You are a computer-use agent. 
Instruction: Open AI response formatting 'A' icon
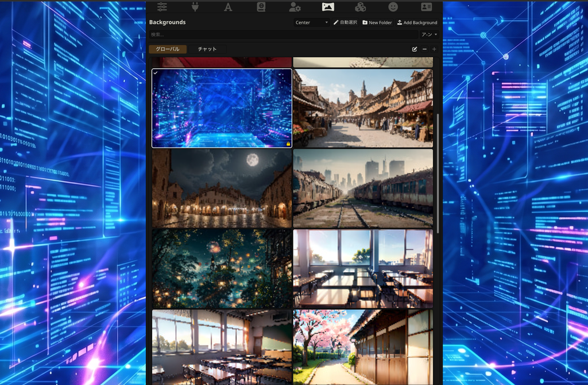[x=228, y=7]
